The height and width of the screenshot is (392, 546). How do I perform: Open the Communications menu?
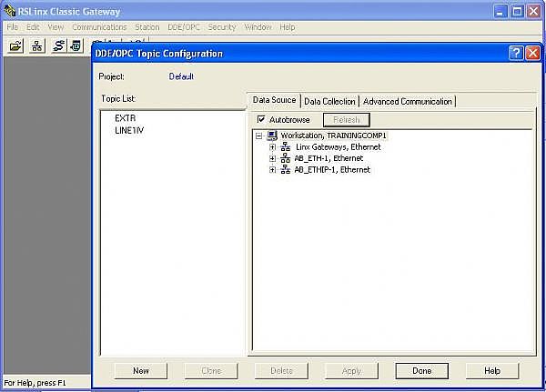tap(99, 27)
